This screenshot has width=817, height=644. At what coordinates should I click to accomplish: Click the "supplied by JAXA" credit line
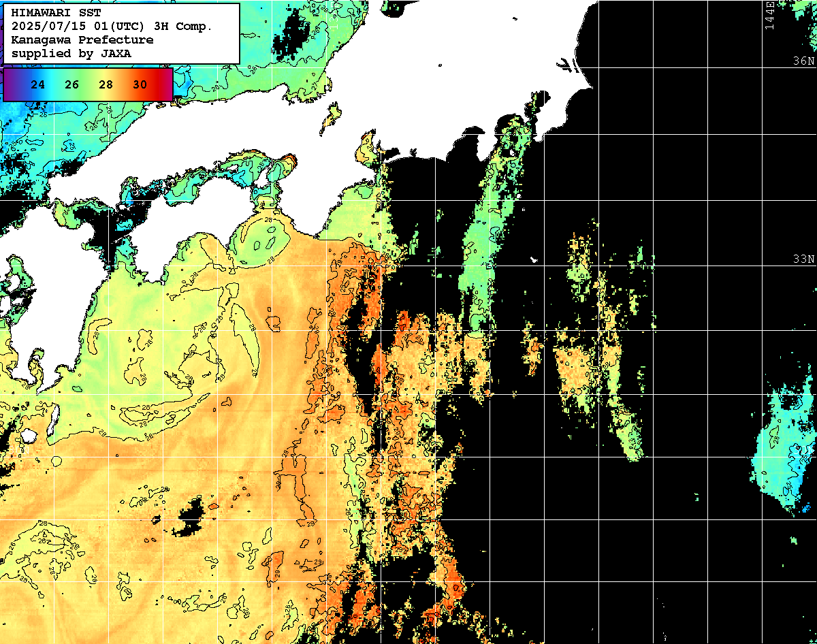[x=71, y=53]
